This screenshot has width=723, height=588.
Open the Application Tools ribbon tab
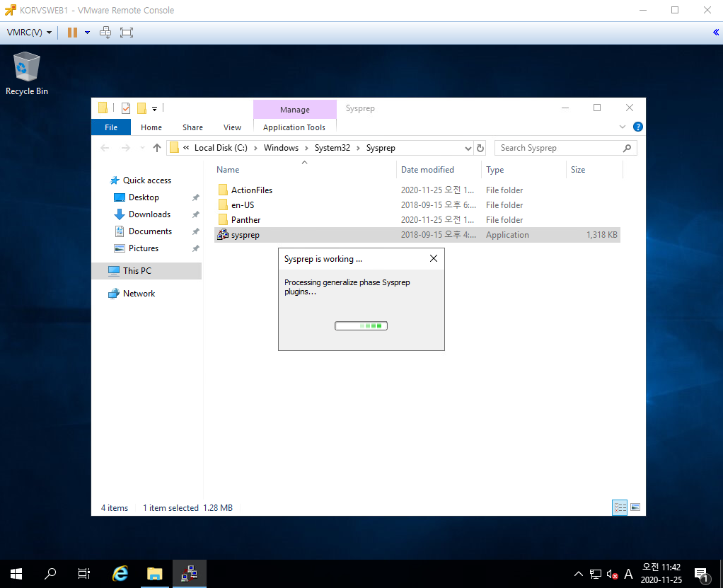(294, 127)
